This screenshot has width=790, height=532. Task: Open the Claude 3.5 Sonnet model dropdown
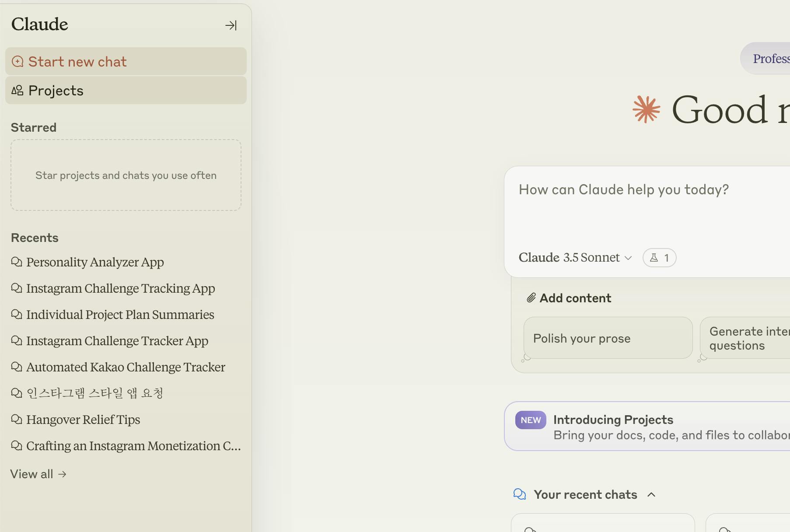click(575, 258)
